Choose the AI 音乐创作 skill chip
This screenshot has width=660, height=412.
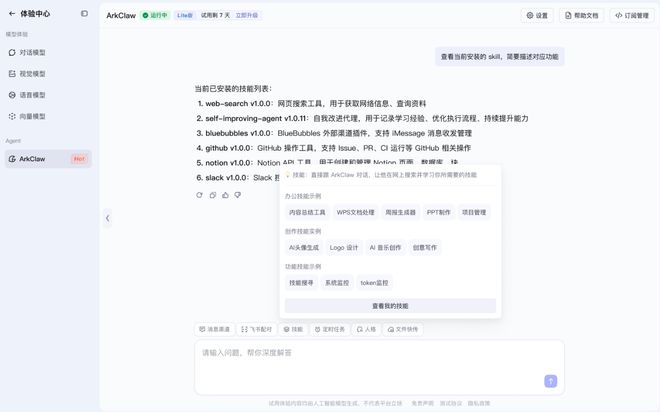pyautogui.click(x=385, y=248)
